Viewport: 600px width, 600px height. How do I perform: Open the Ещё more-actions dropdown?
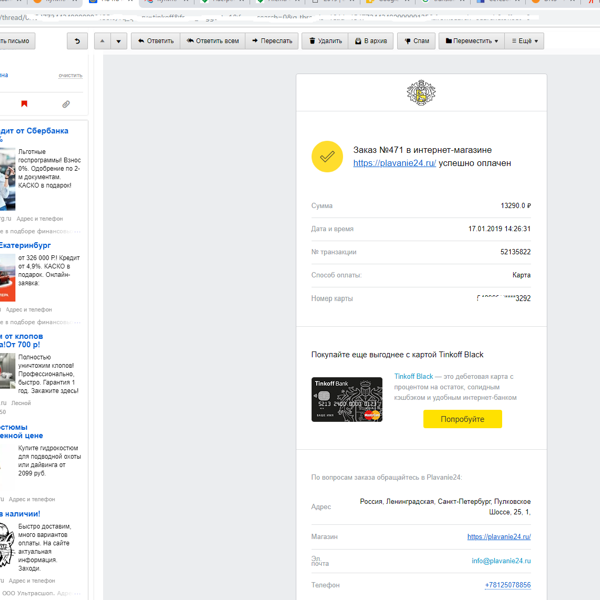tap(525, 41)
